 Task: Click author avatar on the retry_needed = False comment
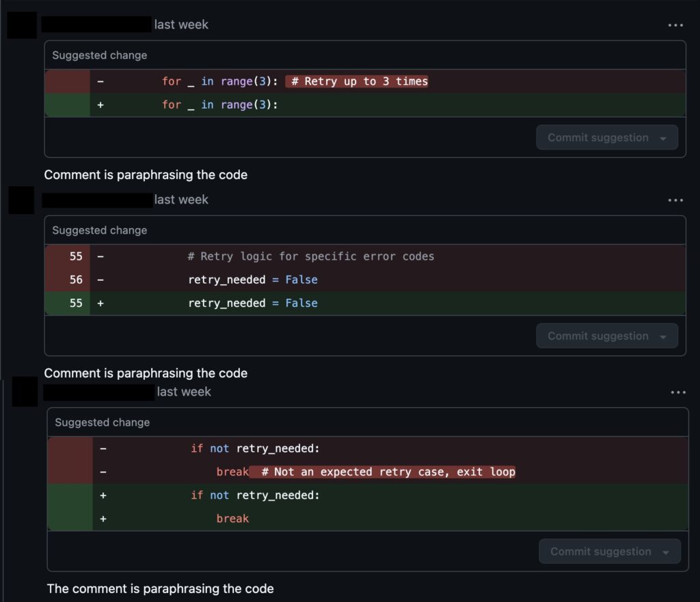click(x=21, y=200)
